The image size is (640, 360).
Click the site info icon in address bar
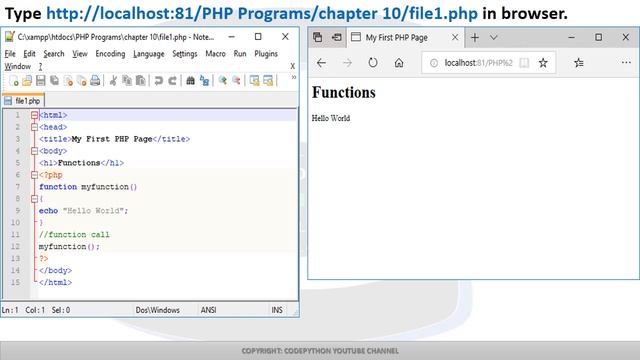pos(434,63)
